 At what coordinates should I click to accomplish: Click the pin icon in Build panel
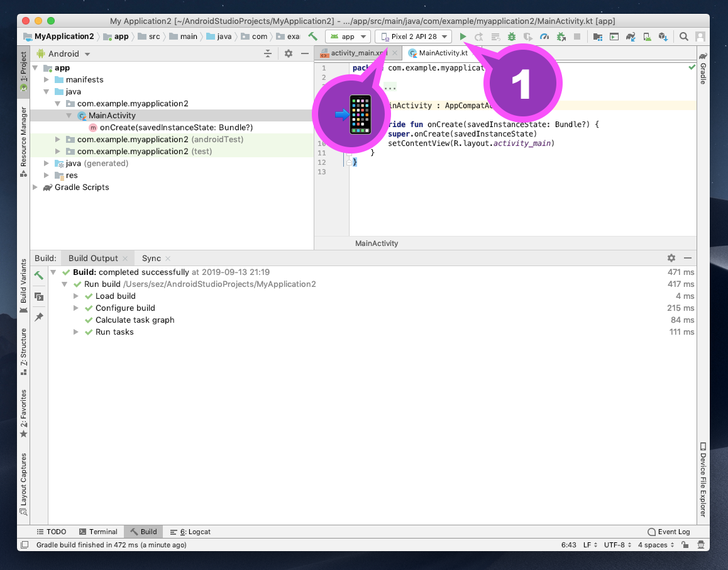(39, 317)
